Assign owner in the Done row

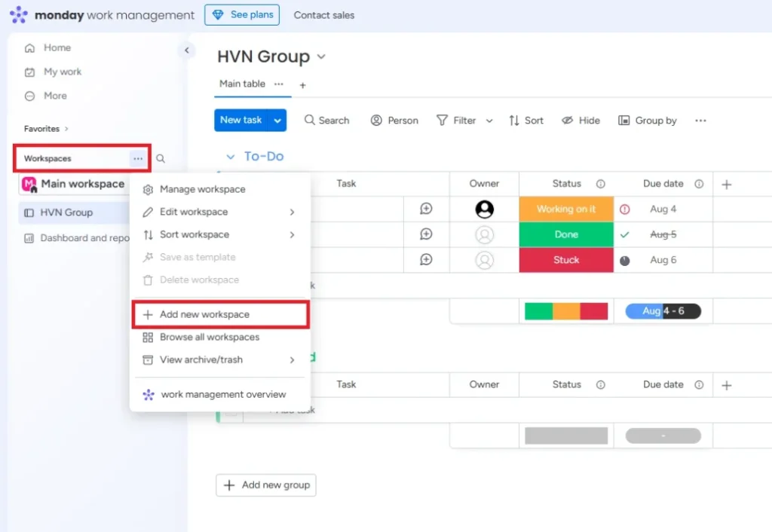point(485,235)
